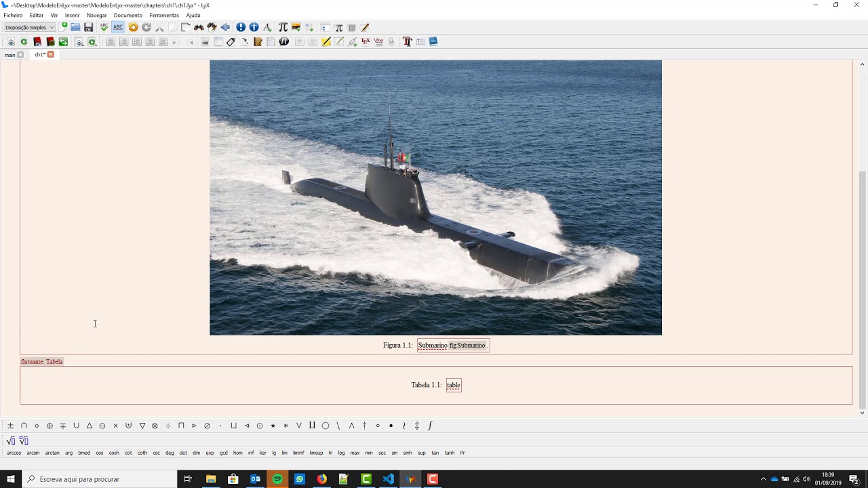The image size is (868, 488).
Task: Insert the limsup function
Action: click(316, 453)
